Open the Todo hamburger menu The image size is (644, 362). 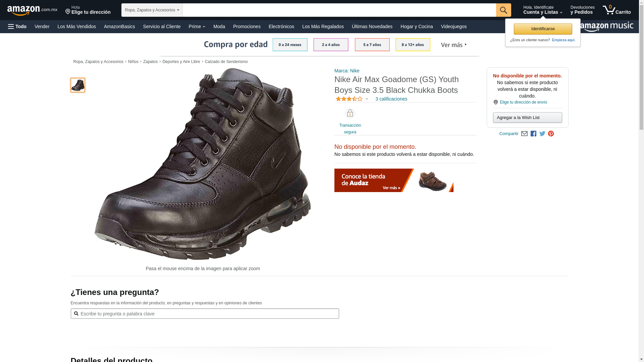(17, 26)
